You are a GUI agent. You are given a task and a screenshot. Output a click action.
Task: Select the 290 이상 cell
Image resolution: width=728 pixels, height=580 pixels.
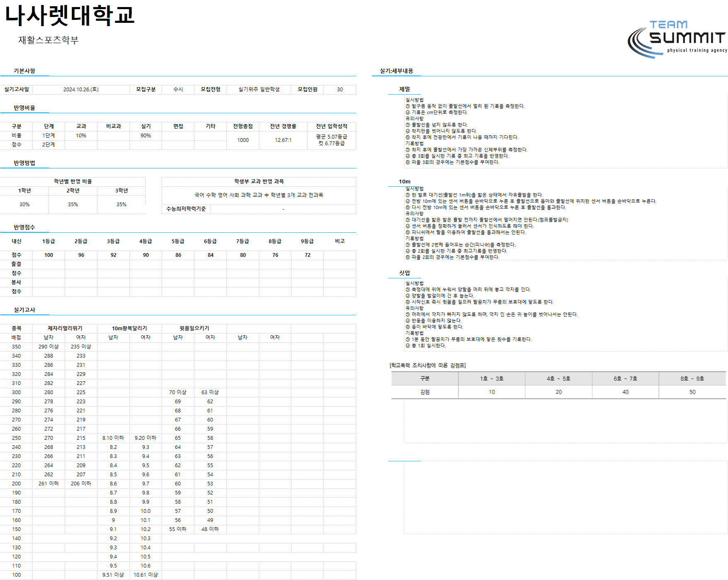point(49,347)
